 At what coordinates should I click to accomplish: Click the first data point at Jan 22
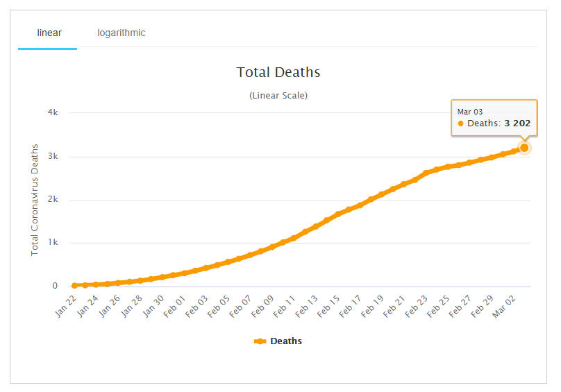[74, 285]
